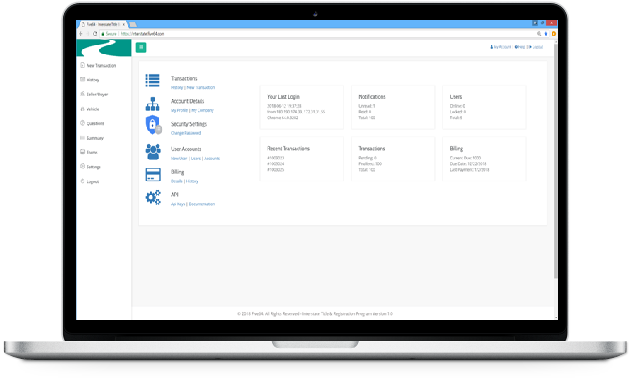Open the API Documentation link
The height and width of the screenshot is (378, 632).
click(202, 204)
